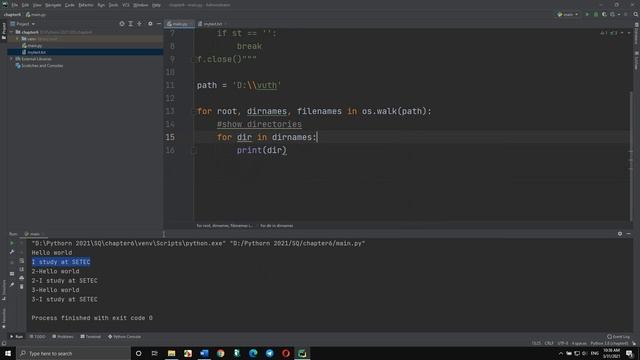Open the Run tool window button at bottom
640x360 pixels.
pyautogui.click(x=16, y=337)
